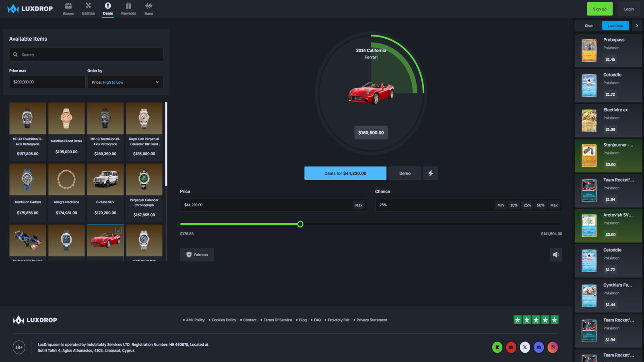
Task: Select the G-class SUV item
Action: coord(105,192)
